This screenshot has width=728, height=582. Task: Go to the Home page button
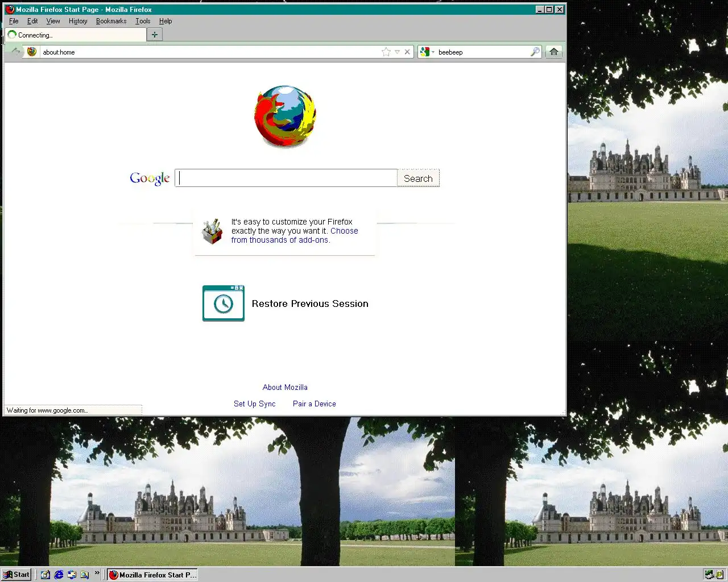coord(554,52)
